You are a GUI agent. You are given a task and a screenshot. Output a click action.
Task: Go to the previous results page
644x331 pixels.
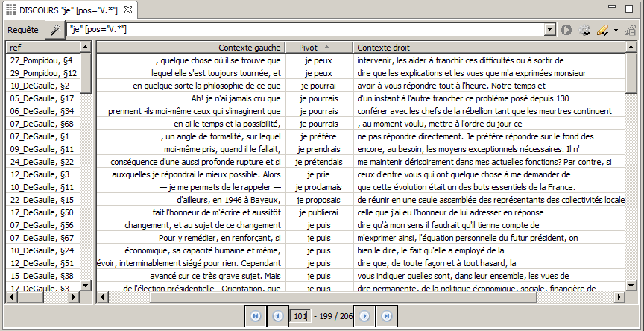(x=277, y=316)
